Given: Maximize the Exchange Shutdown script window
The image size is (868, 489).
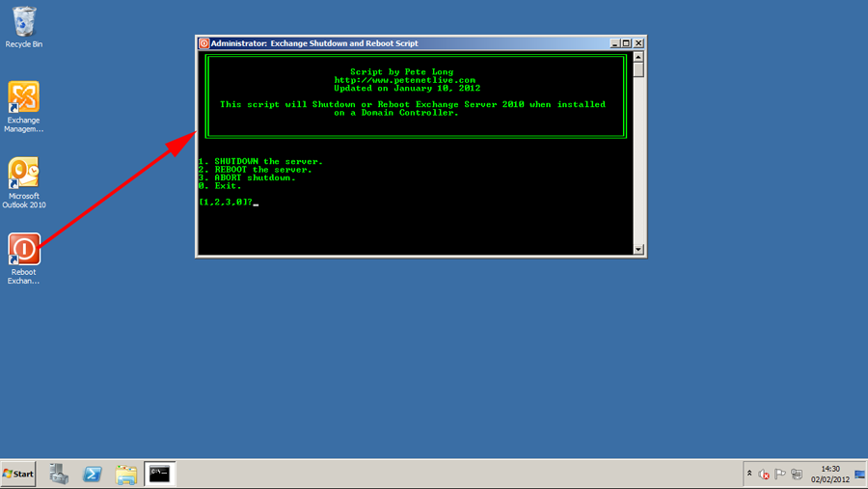Looking at the screenshot, I should coord(626,43).
